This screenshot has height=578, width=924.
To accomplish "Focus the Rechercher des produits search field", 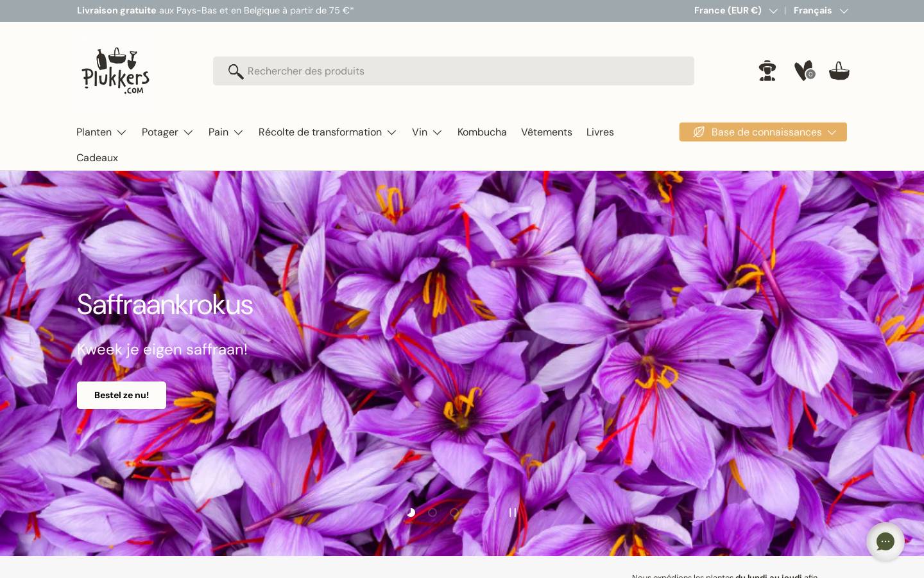I will pyautogui.click(x=454, y=71).
